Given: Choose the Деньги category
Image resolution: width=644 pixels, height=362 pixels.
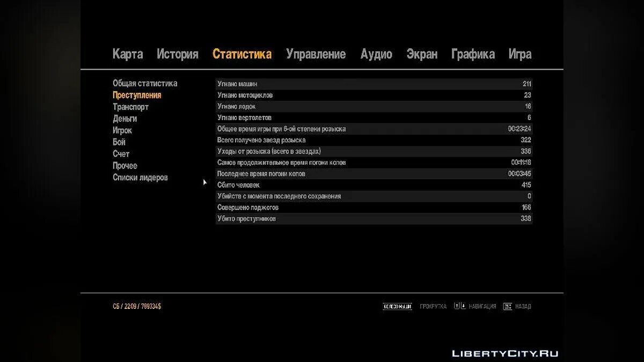Looking at the screenshot, I should (125, 119).
